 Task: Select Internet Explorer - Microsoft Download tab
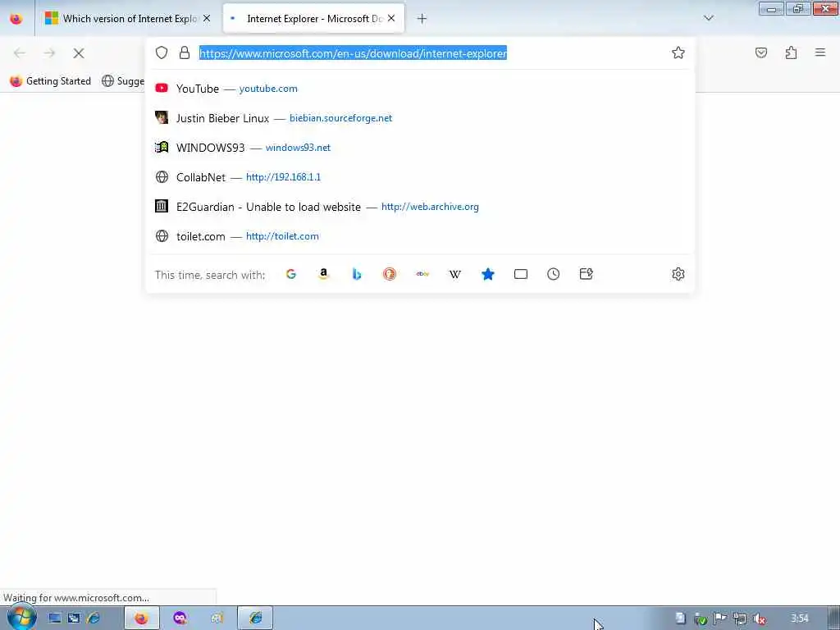313,19
